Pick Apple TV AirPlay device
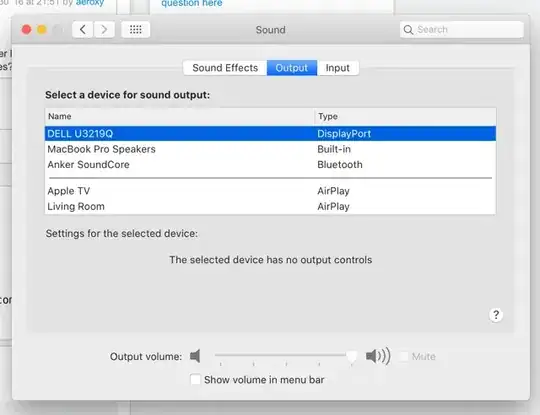 point(270,191)
